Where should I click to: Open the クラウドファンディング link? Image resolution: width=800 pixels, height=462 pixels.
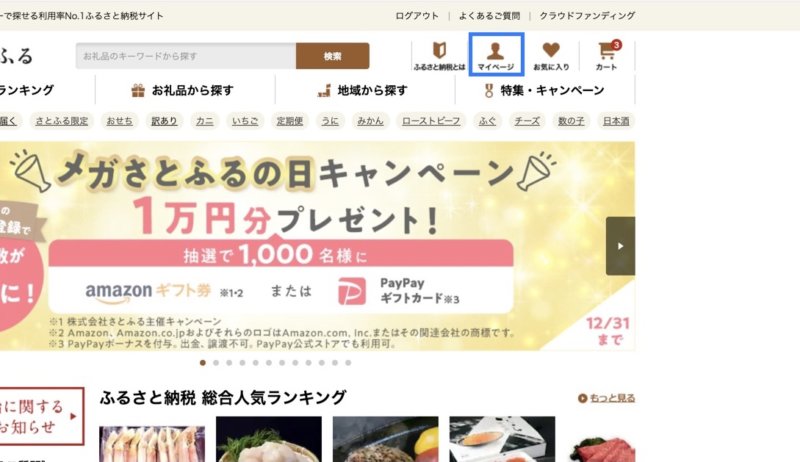coord(587,16)
